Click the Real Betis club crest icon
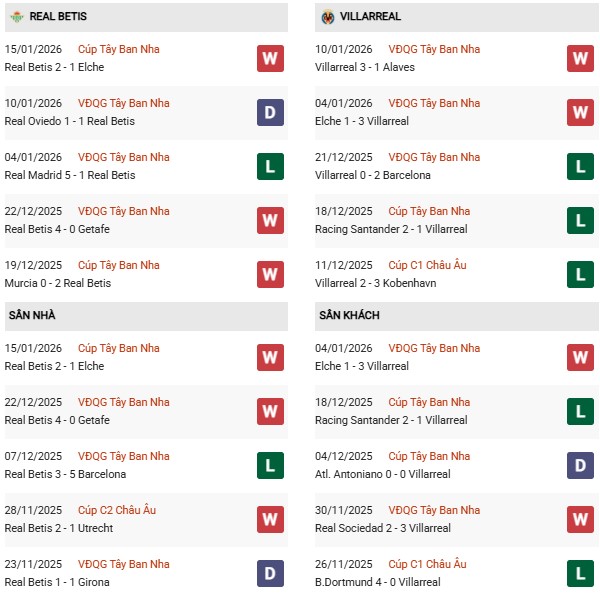 click(x=16, y=17)
